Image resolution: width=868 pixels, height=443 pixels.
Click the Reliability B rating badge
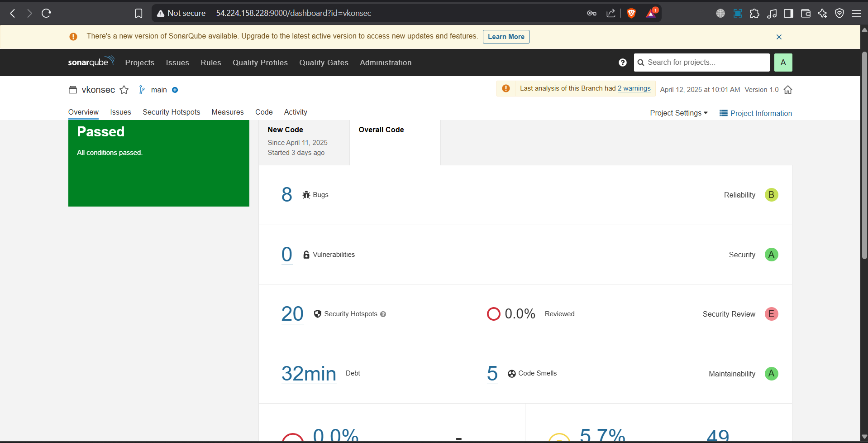pos(771,195)
